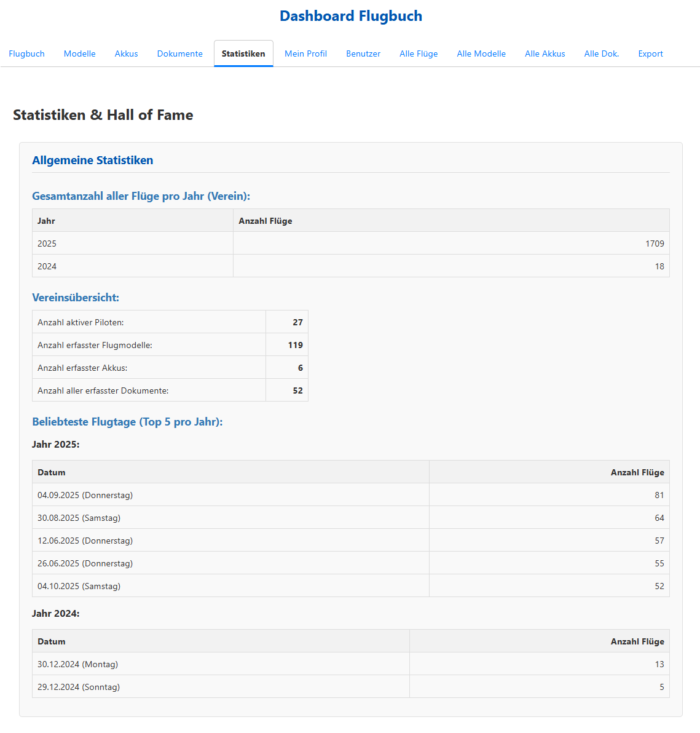
Task: Open the Alle Dok. section
Action: (601, 53)
